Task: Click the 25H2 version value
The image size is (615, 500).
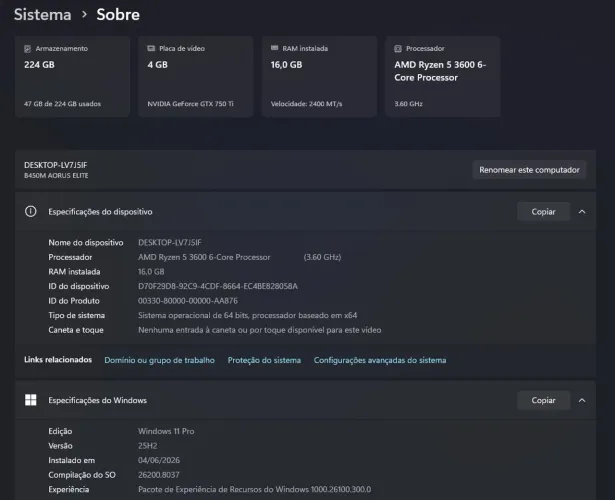Action: 147,445
